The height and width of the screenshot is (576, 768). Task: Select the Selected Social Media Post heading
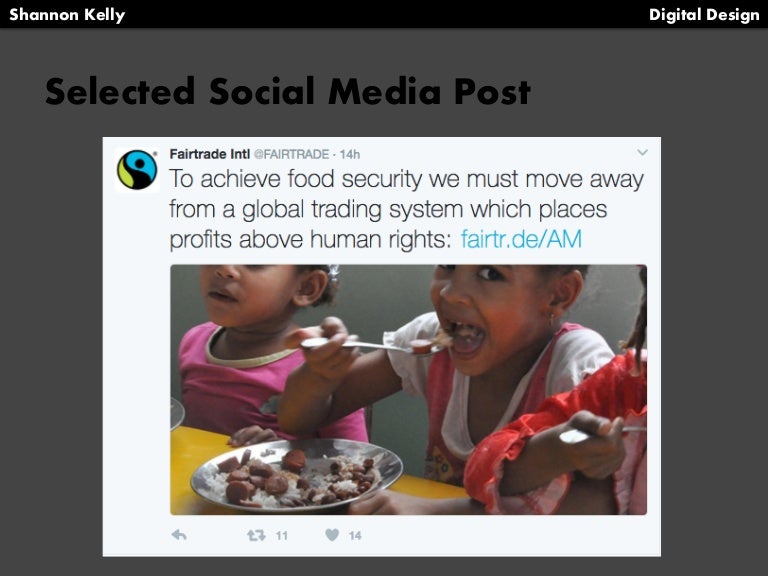click(288, 92)
